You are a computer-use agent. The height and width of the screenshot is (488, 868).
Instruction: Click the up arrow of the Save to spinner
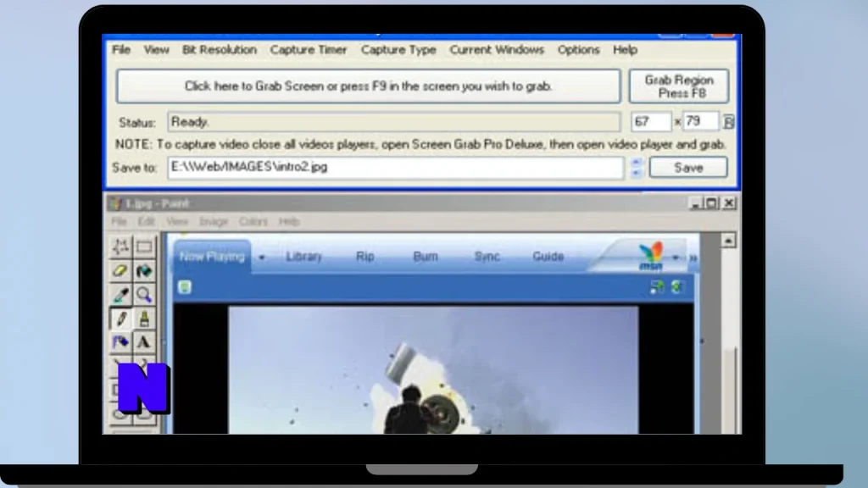coord(636,162)
